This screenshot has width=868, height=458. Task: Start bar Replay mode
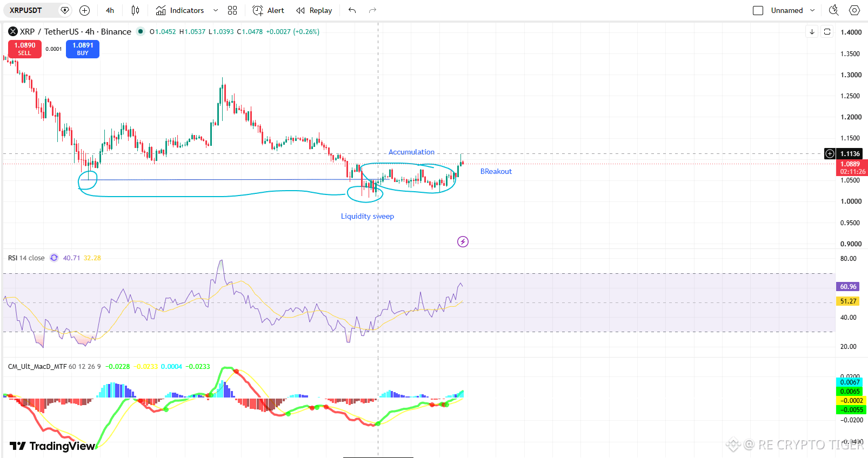coord(314,10)
